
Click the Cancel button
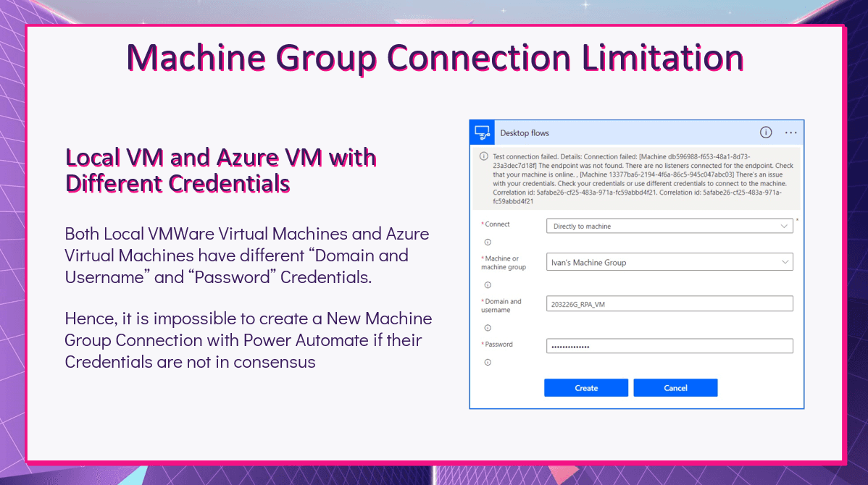pyautogui.click(x=675, y=388)
